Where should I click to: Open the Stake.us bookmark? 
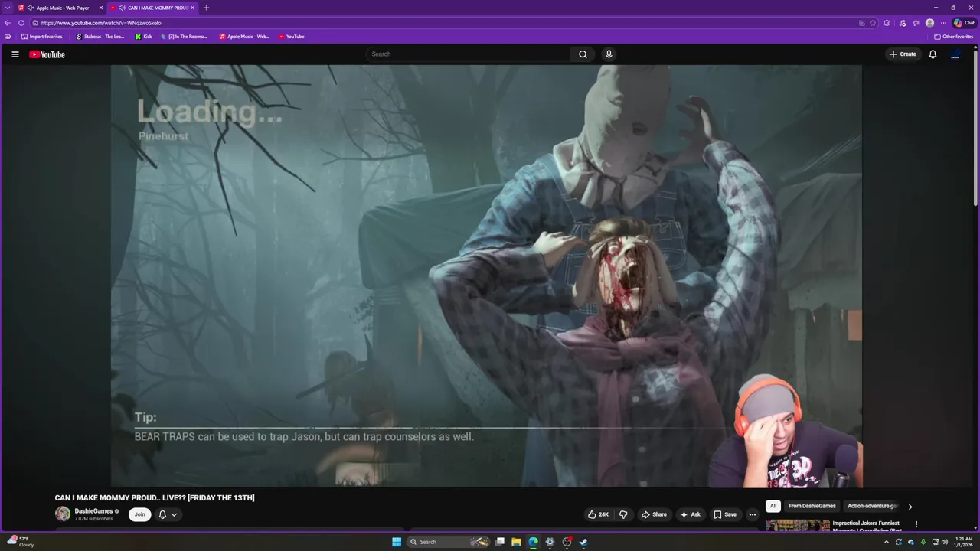(x=100, y=37)
